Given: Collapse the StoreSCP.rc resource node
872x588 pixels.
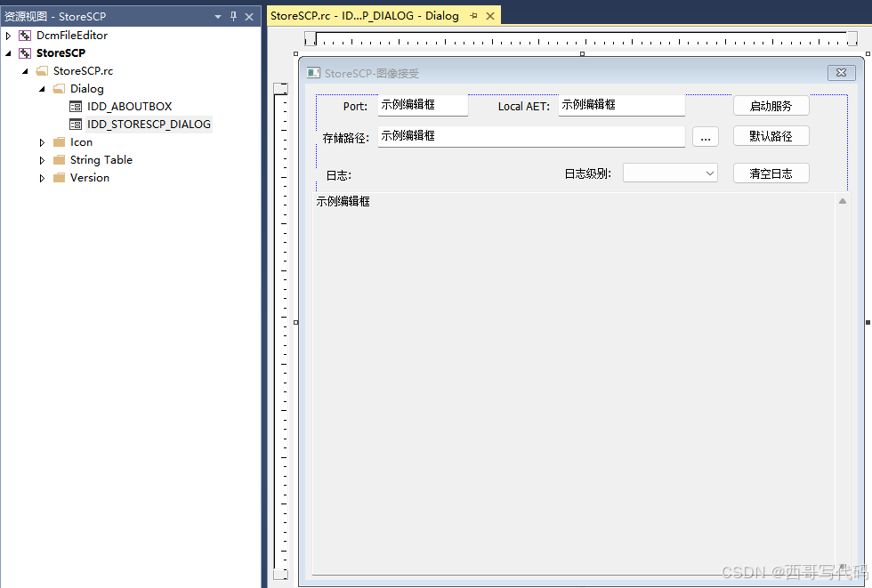Looking at the screenshot, I should point(25,71).
